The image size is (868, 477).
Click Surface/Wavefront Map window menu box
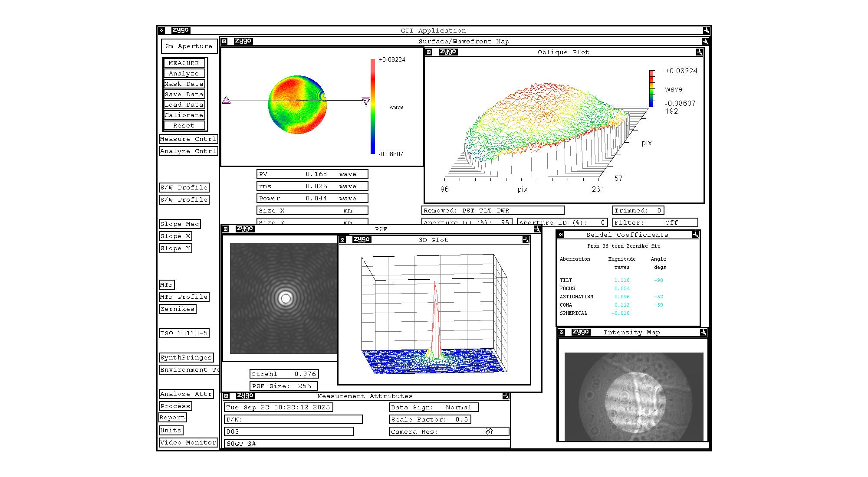coord(224,41)
